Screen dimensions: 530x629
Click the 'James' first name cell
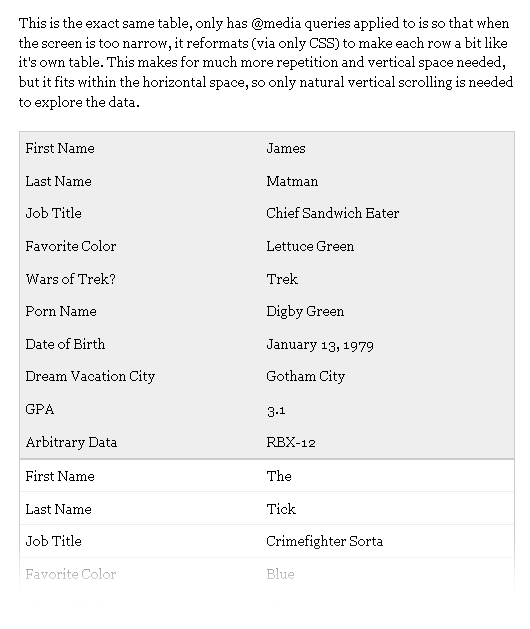click(x=286, y=148)
